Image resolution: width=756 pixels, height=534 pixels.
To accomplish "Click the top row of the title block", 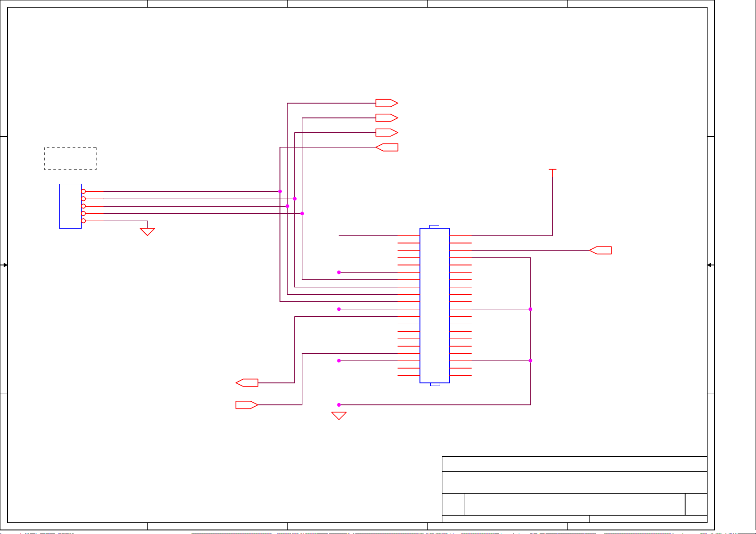I will (x=575, y=464).
